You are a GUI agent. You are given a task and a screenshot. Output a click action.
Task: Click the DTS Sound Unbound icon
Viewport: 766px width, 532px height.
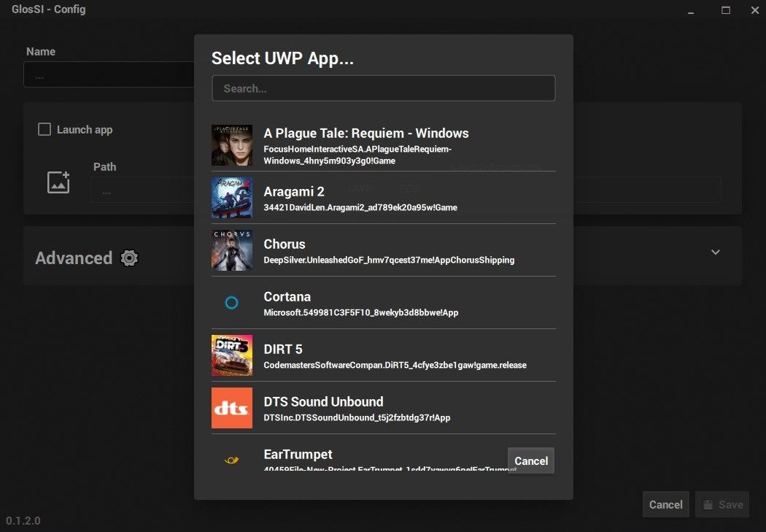[x=231, y=407]
